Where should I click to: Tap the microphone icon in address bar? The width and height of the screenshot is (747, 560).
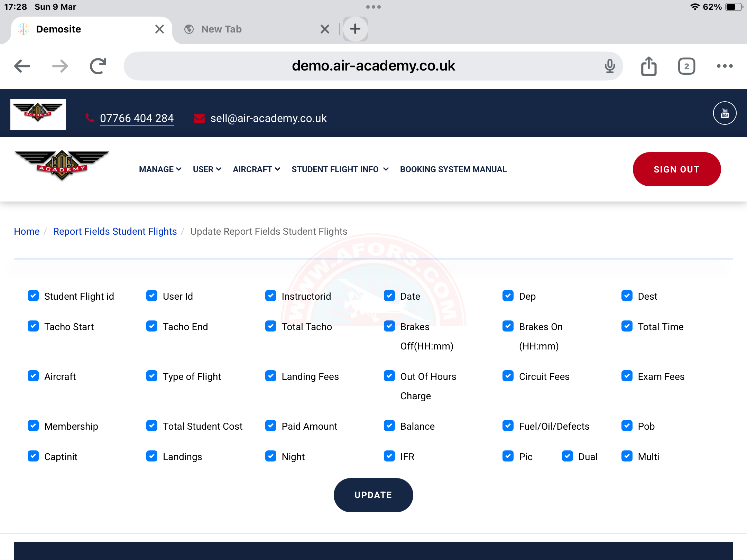pyautogui.click(x=610, y=66)
